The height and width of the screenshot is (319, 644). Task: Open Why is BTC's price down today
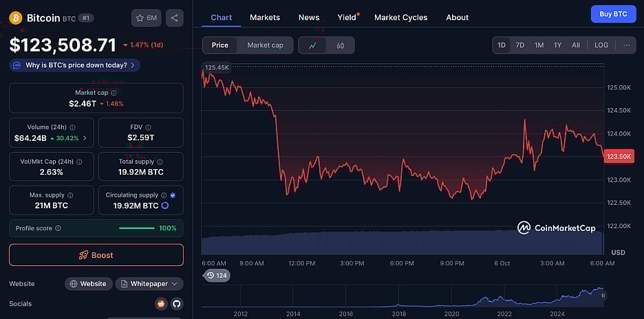tap(75, 65)
